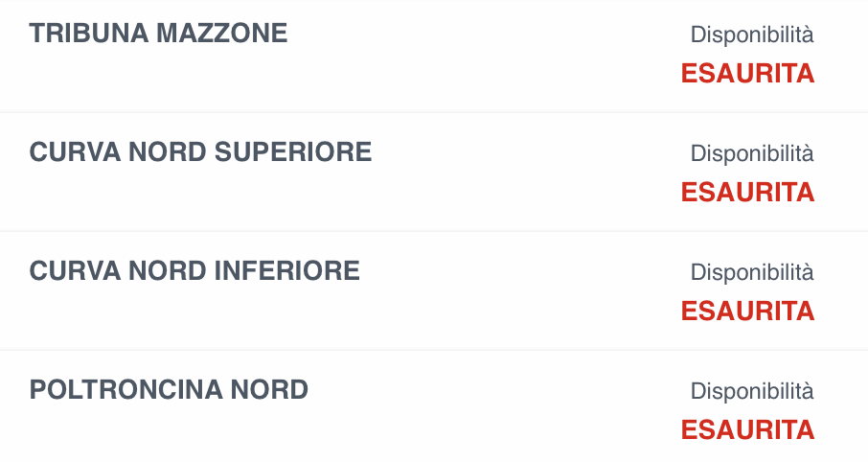This screenshot has height=462, width=868.
Task: Click the divider above Poltroncina Nord row
Action: [434, 350]
